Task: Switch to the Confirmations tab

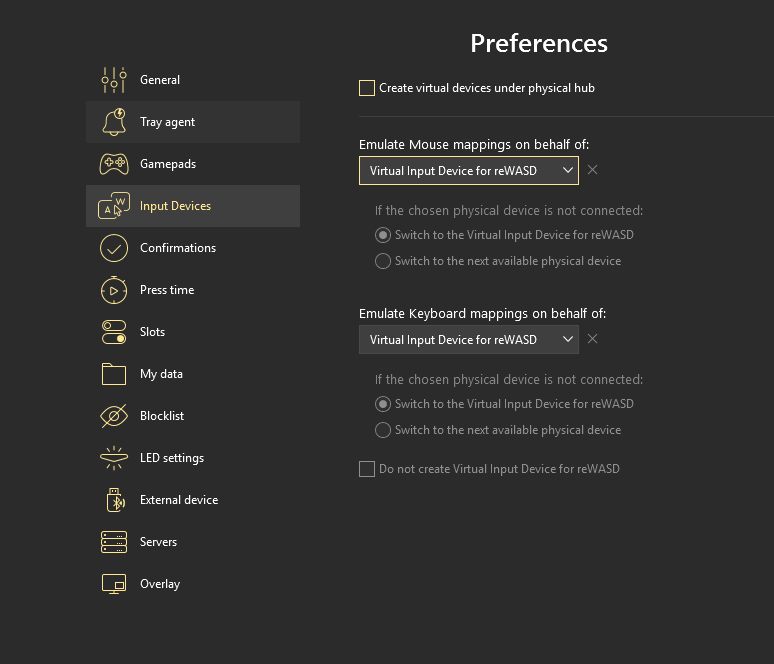Action: click(x=177, y=248)
